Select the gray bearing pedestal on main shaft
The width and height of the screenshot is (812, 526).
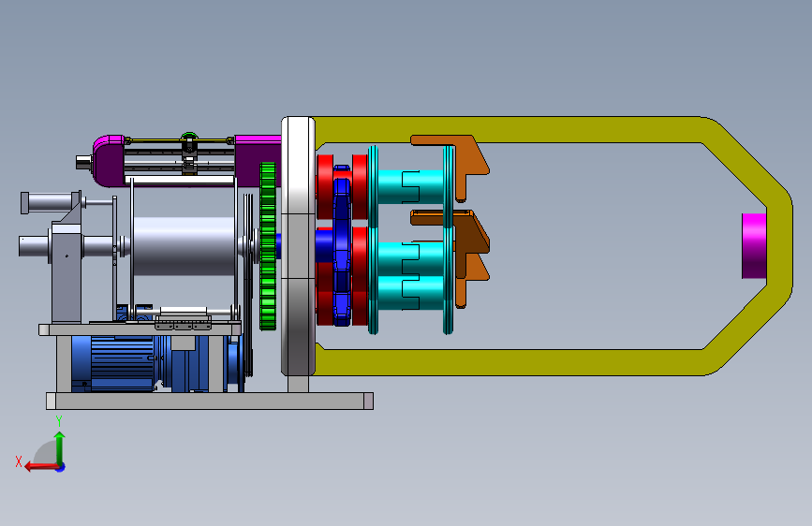(x=66, y=271)
